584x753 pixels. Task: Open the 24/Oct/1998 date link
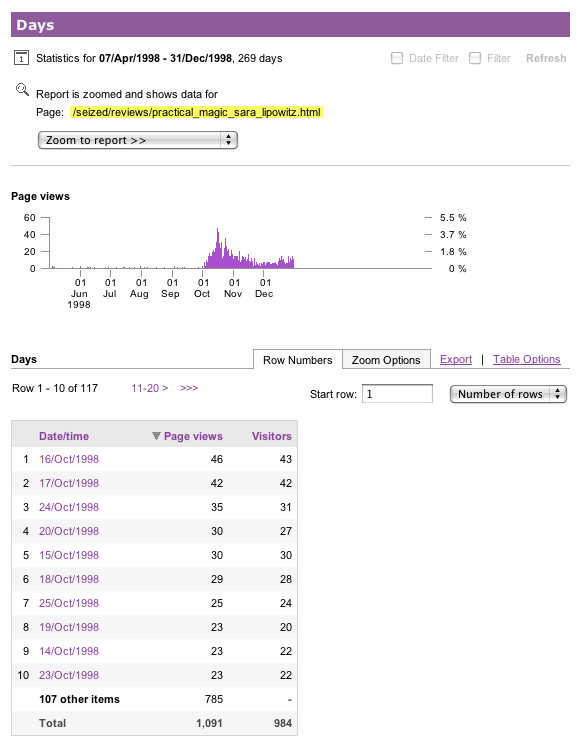tap(69, 507)
